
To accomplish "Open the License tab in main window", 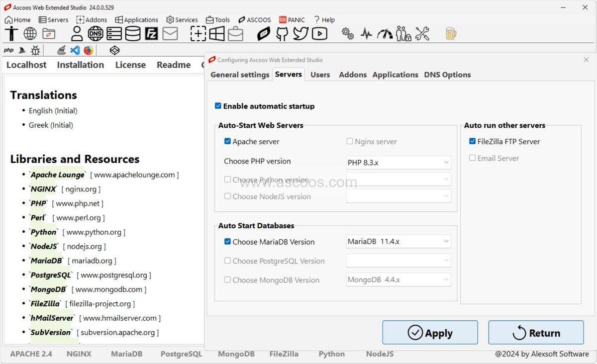I will coord(130,65).
